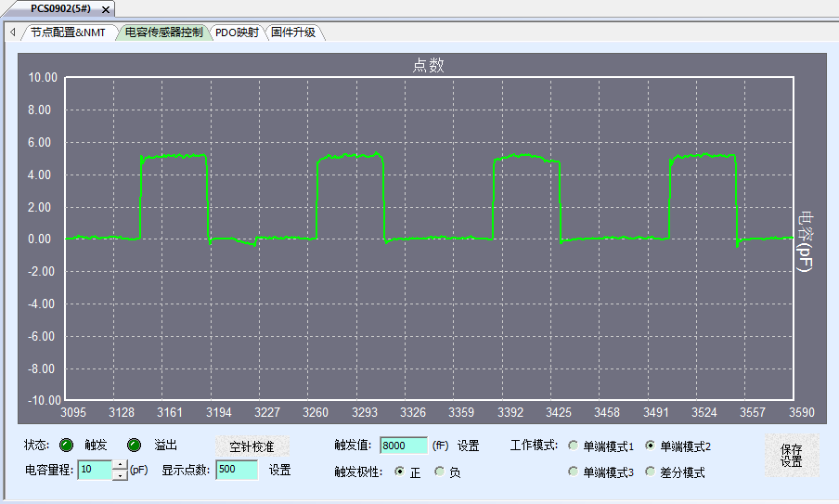Screen dimensions: 839x504
Task: Choose 差分模式 working mode
Action: [650, 472]
